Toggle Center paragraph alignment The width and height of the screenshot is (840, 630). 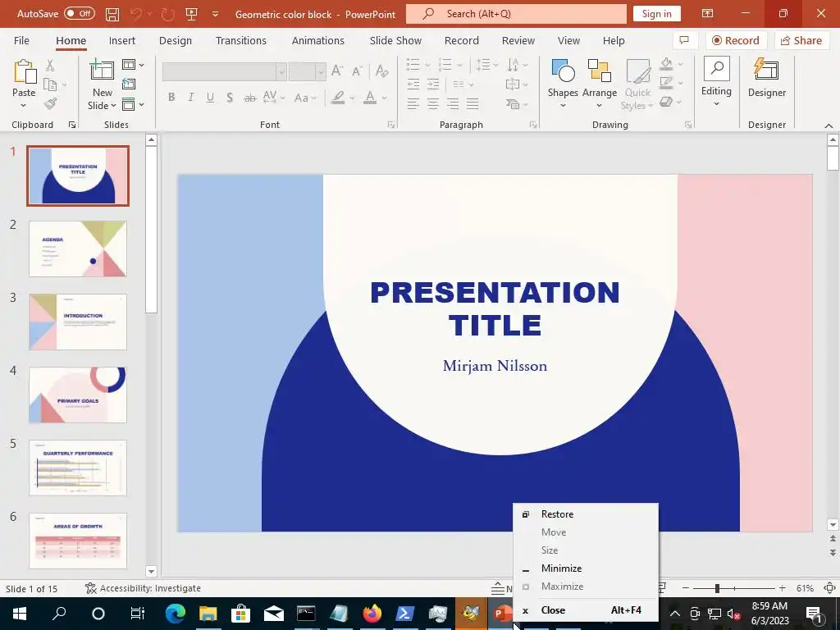pos(433,103)
